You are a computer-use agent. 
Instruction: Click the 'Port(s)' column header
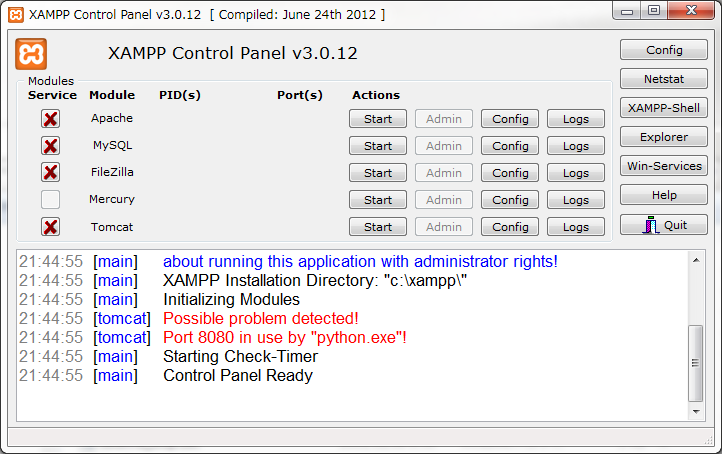point(300,95)
